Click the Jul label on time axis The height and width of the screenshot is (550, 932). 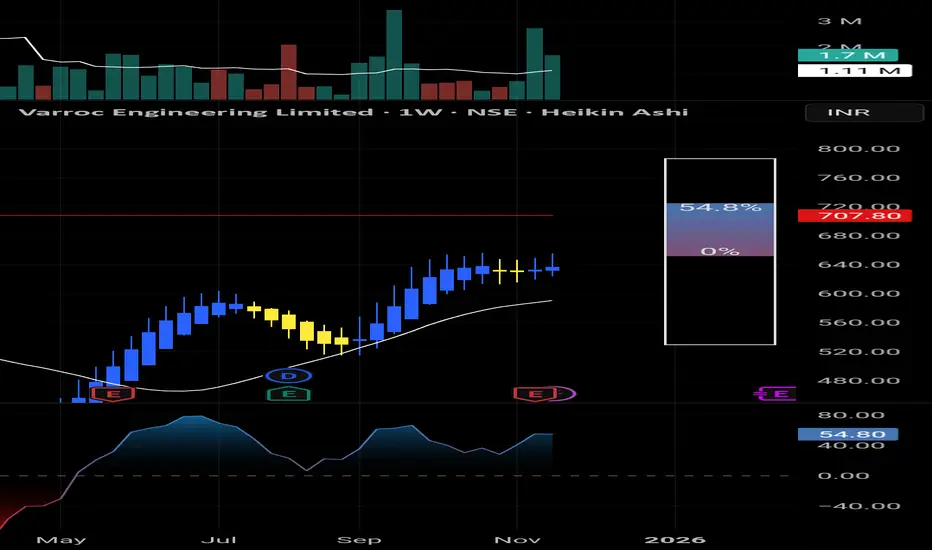(x=219, y=540)
